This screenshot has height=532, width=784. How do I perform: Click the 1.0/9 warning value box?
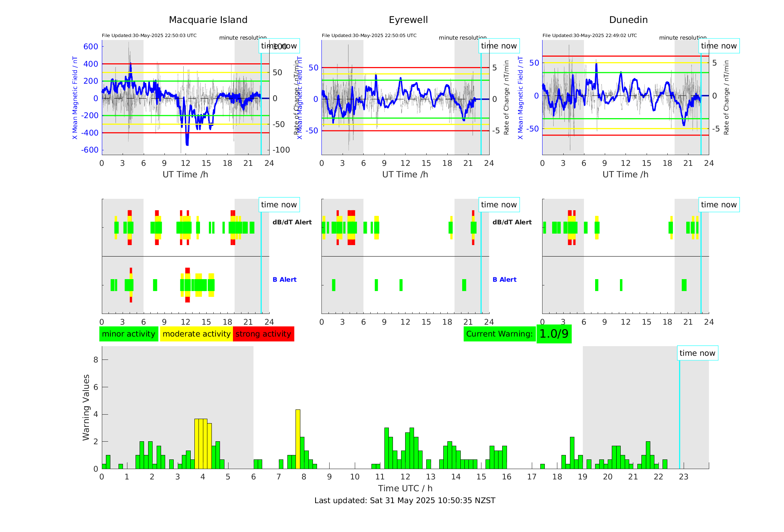554,334
